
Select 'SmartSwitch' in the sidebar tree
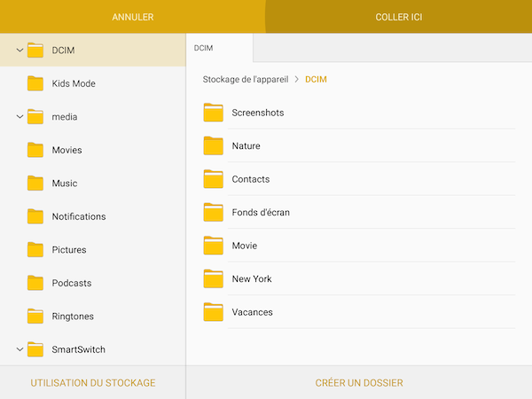[78, 349]
